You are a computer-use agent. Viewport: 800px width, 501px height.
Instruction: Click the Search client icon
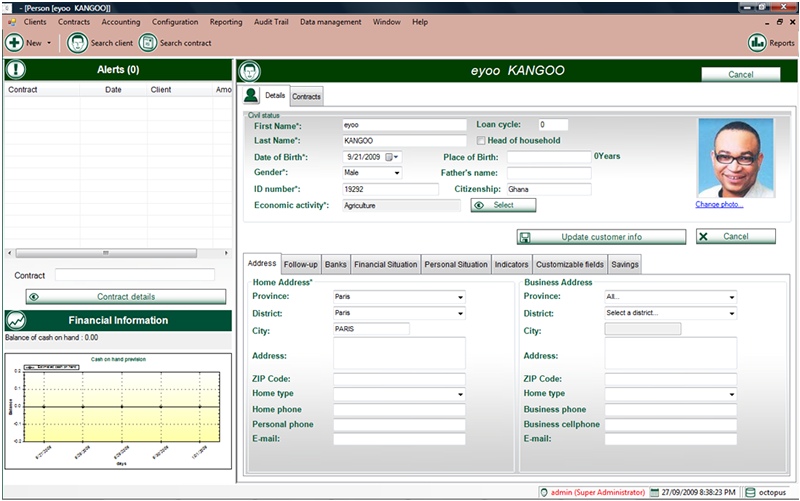[77, 43]
